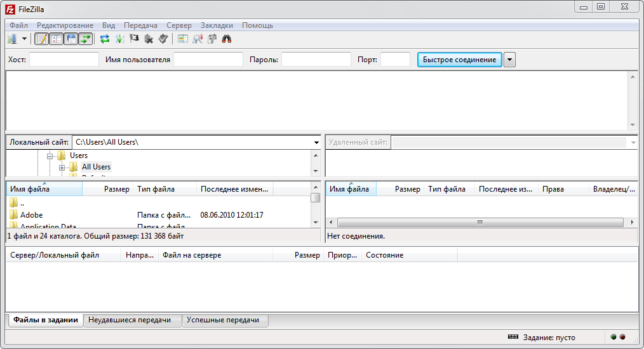Click left arrow of remote horizontal scrollbar

[331, 222]
